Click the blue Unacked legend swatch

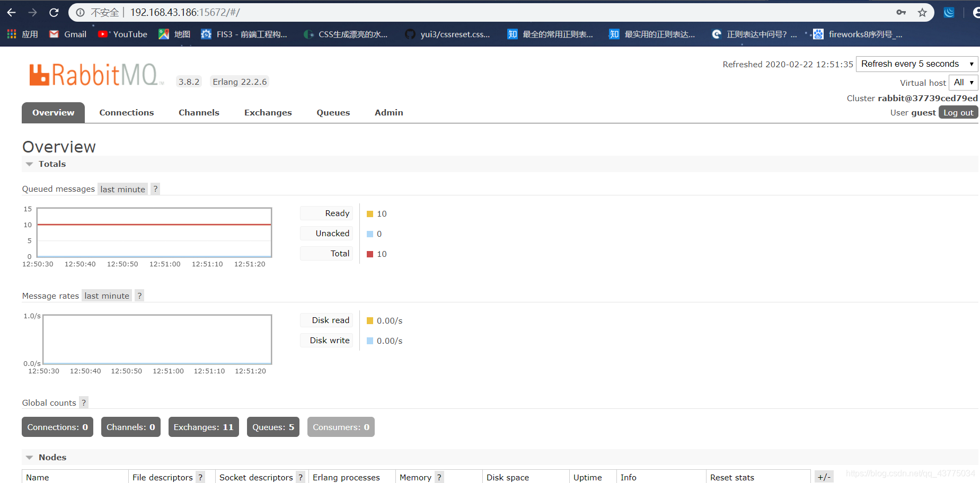pos(370,234)
